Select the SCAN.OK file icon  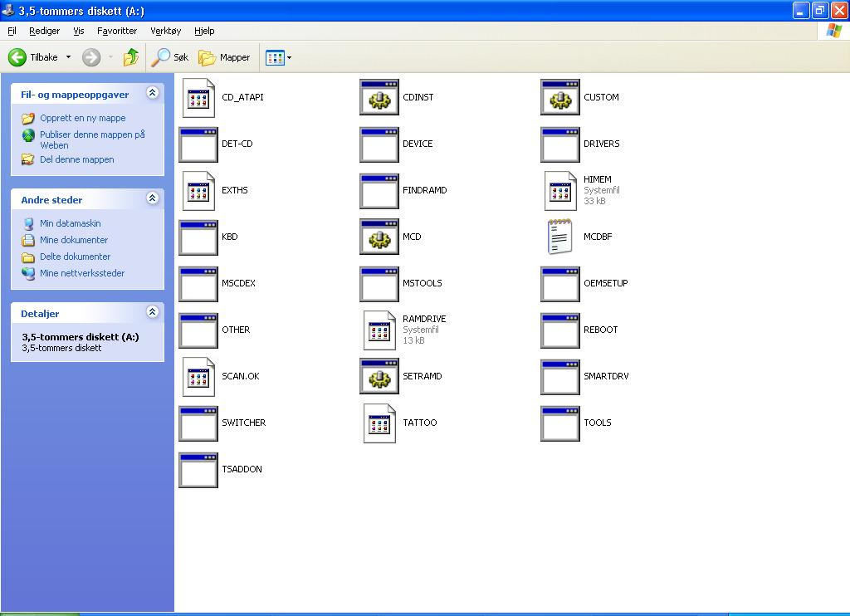198,377
